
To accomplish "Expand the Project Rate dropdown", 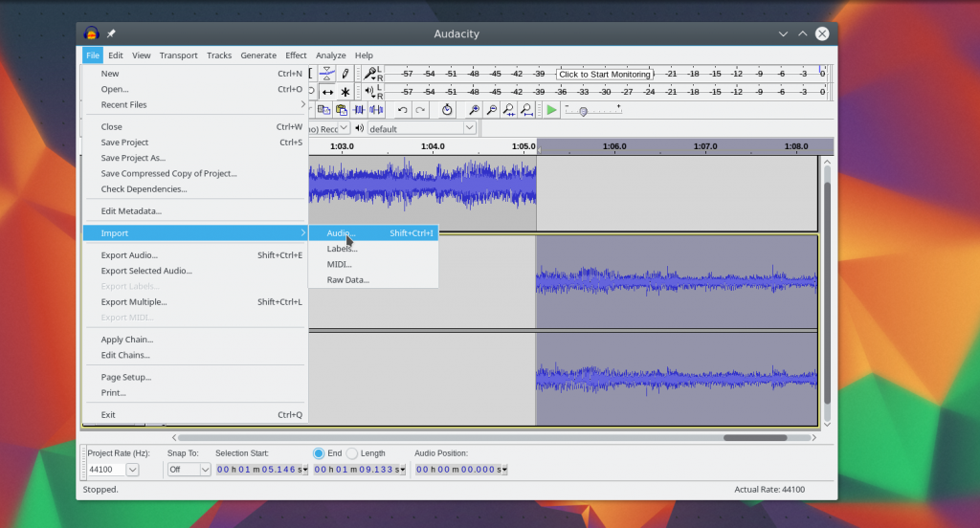I will click(132, 470).
